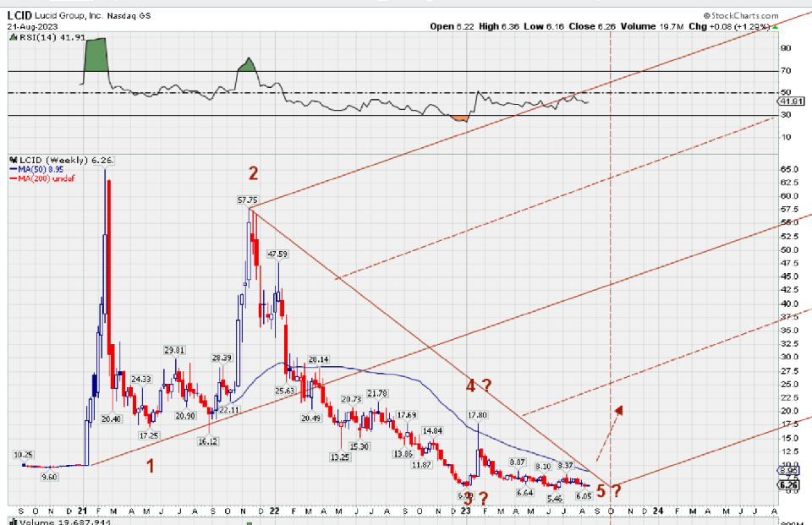Click the RSI(14) 41.91 indicator label
This screenshot has width=812, height=525.
pos(52,37)
